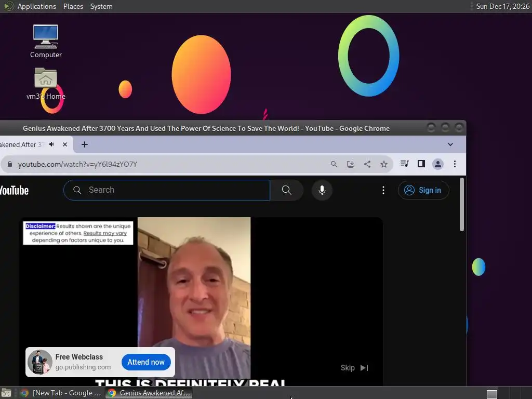Switch to Genius Awakened taskbar window
This screenshot has width=532, height=399.
pyautogui.click(x=149, y=393)
